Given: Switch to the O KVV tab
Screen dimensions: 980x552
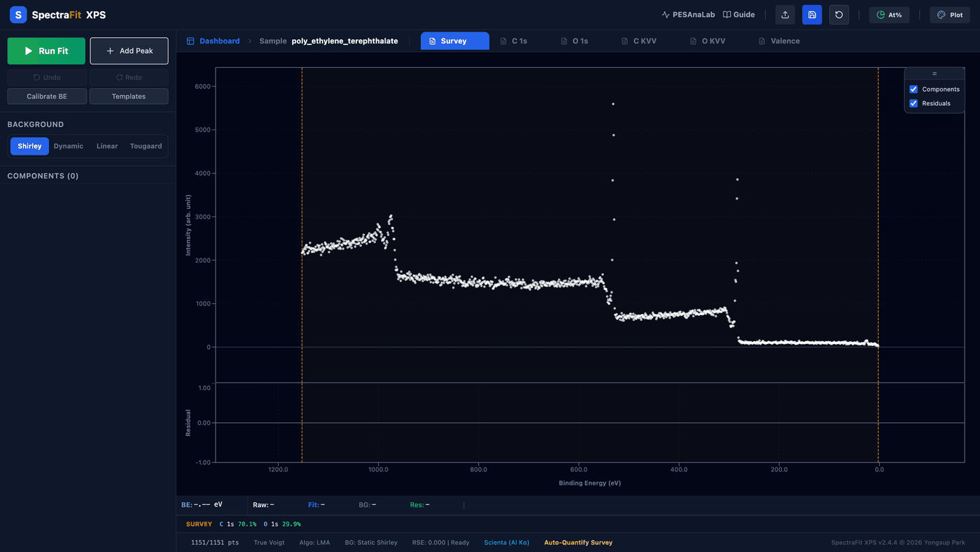Looking at the screenshot, I should (x=707, y=41).
